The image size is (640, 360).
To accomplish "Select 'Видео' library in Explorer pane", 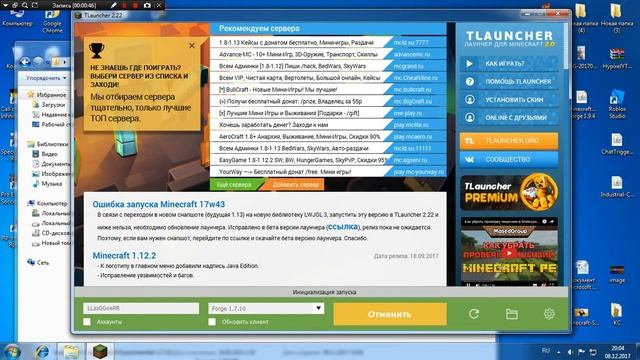I will pos(49,154).
